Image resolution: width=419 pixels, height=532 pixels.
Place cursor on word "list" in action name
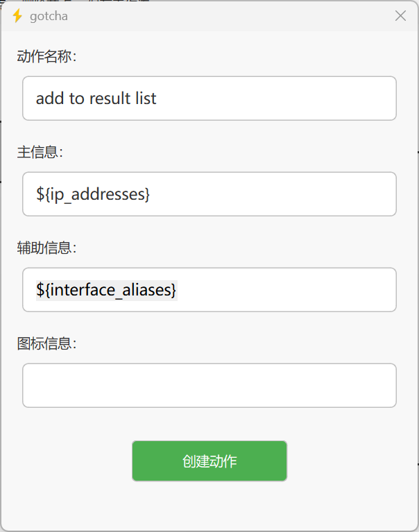pos(146,98)
